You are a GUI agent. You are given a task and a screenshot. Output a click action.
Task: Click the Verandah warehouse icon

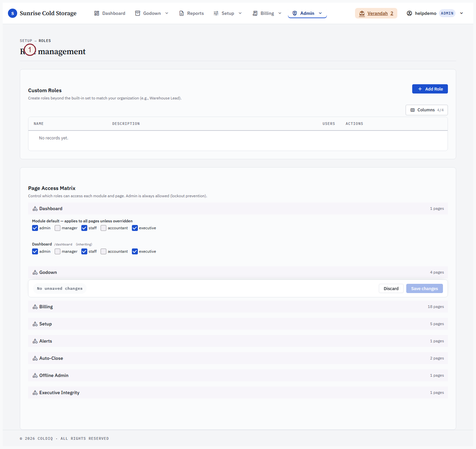click(x=362, y=13)
